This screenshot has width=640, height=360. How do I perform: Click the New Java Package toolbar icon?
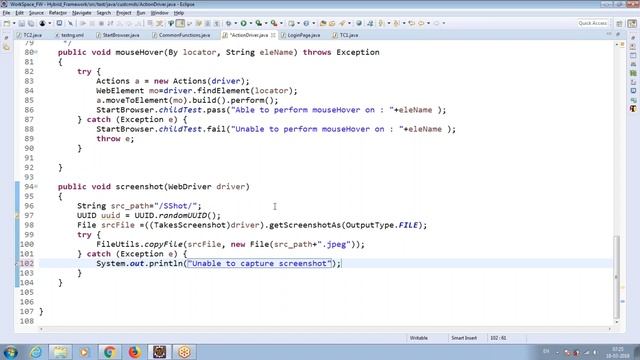point(291,23)
